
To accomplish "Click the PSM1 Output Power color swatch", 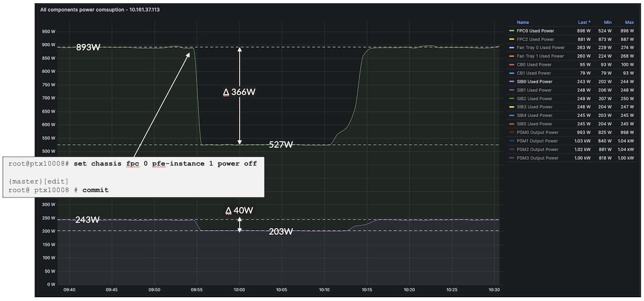I will 511,141.
